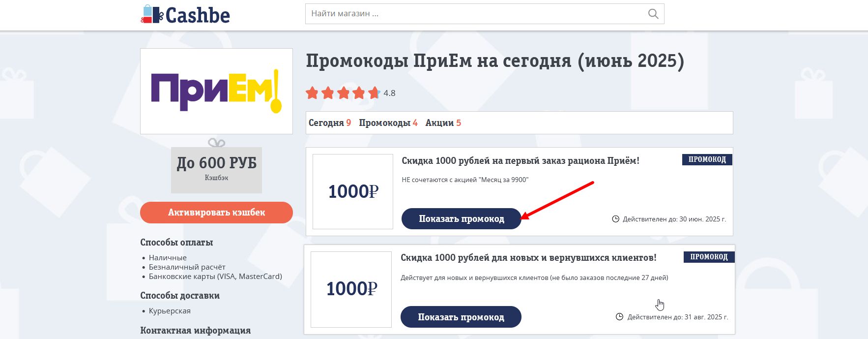The width and height of the screenshot is (868, 339).
Task: Click the search magnifier icon
Action: point(653,14)
